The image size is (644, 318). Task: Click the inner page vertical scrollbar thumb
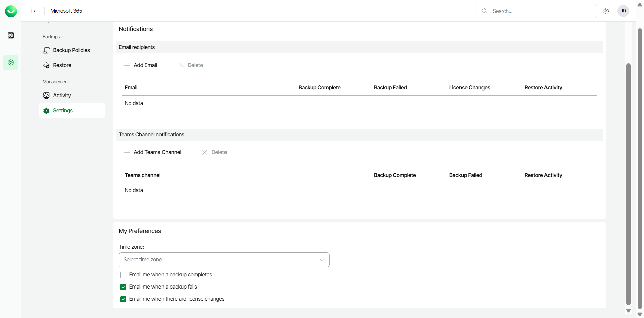[629, 184]
